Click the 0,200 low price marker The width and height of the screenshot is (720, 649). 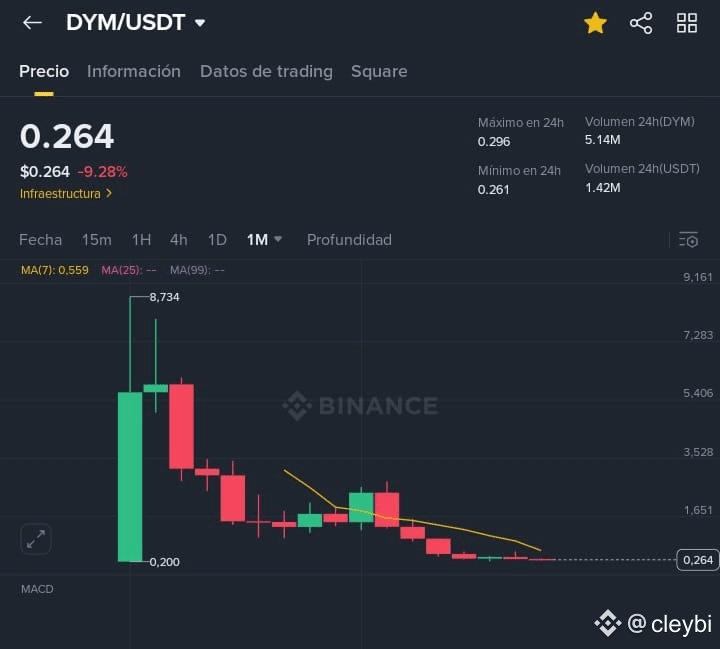coord(164,562)
